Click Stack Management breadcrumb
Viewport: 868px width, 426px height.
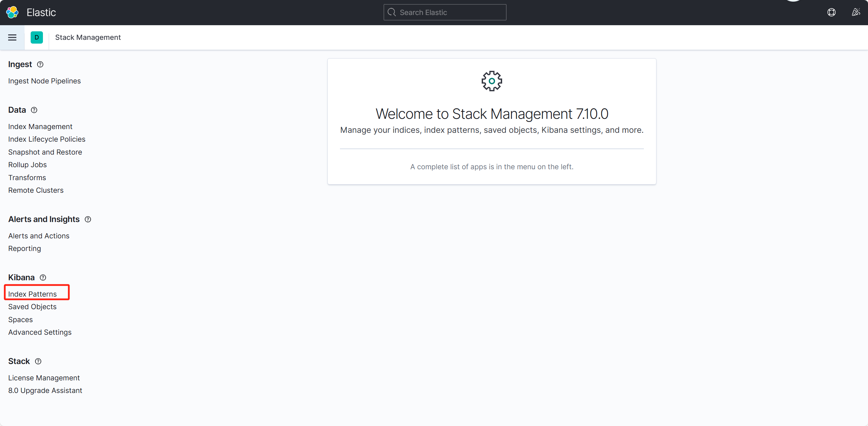(x=88, y=37)
